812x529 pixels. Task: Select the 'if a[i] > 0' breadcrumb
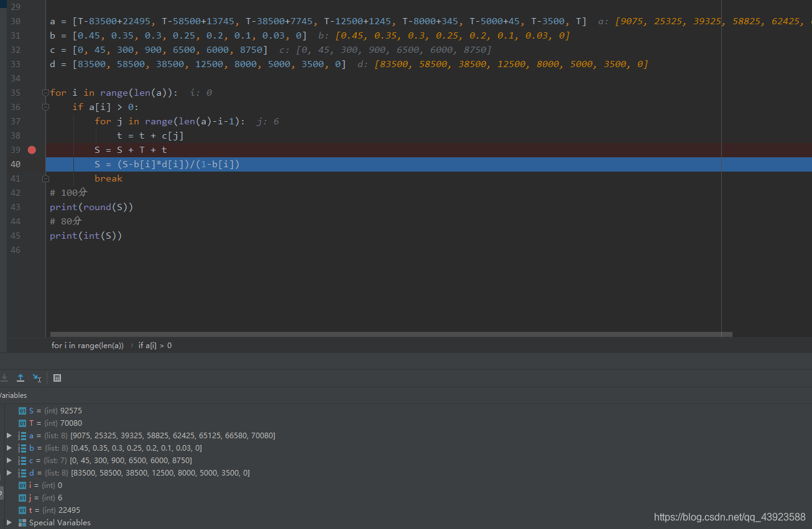click(x=155, y=345)
